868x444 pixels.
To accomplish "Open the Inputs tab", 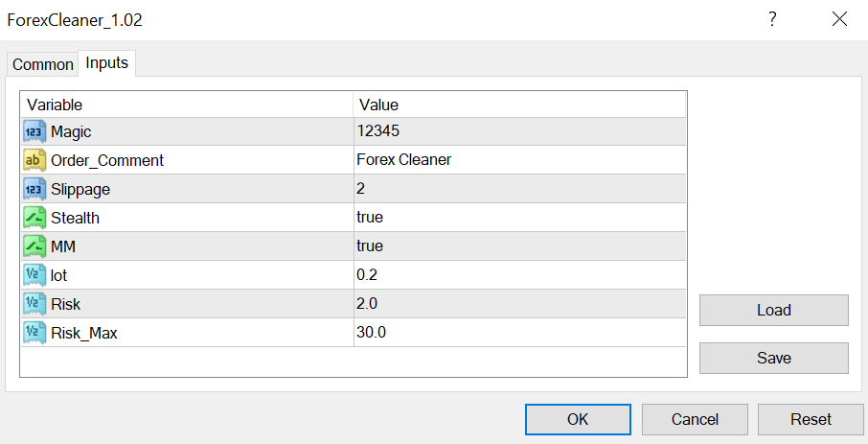I will click(x=107, y=62).
